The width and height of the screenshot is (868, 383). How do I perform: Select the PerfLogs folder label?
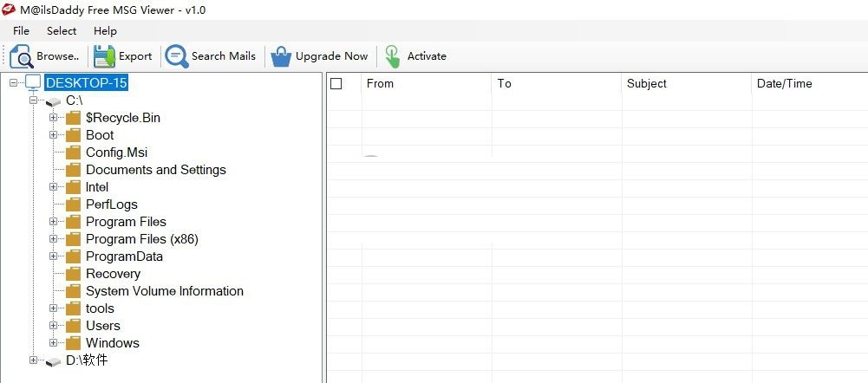coord(112,204)
